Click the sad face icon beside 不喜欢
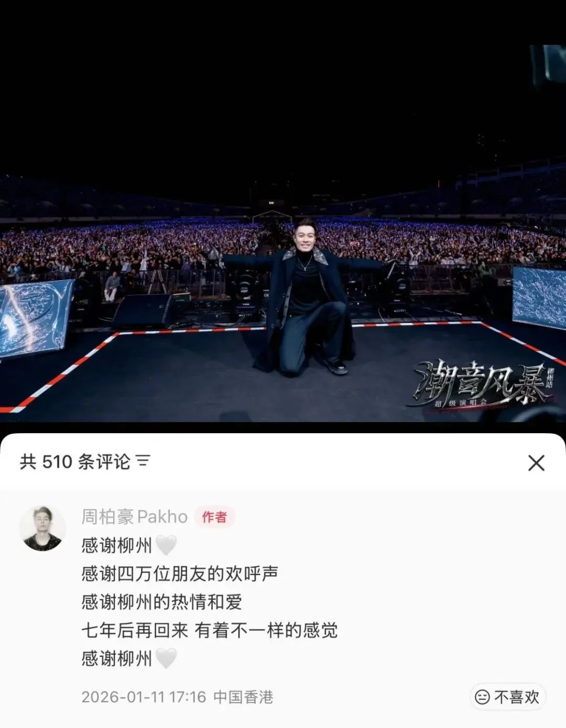This screenshot has height=728, width=566. pyautogui.click(x=482, y=697)
